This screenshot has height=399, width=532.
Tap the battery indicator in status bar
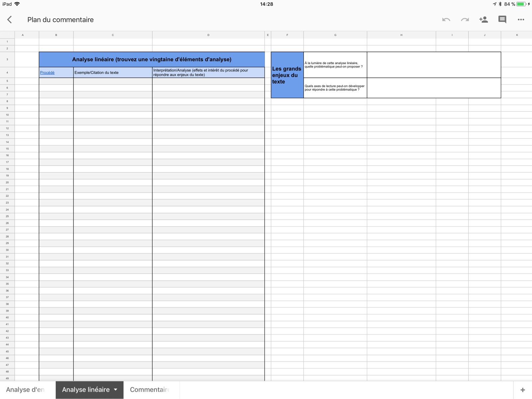pos(521,4)
